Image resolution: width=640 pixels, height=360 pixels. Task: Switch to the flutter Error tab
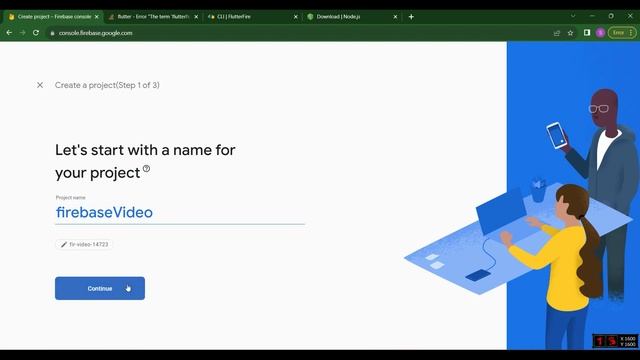coord(153,17)
